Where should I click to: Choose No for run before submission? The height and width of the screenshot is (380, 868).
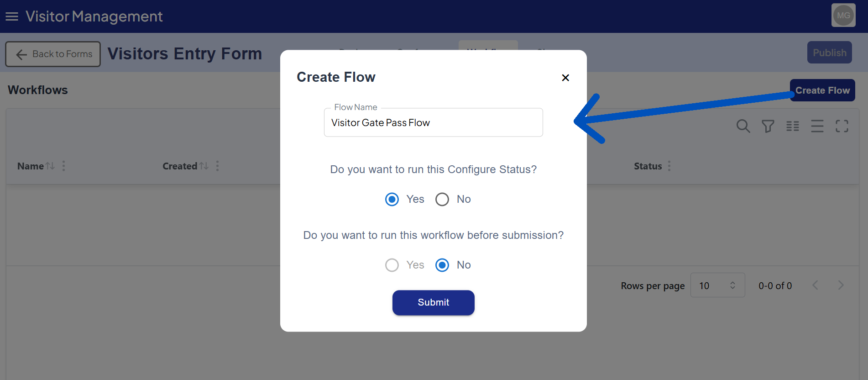[x=442, y=265]
